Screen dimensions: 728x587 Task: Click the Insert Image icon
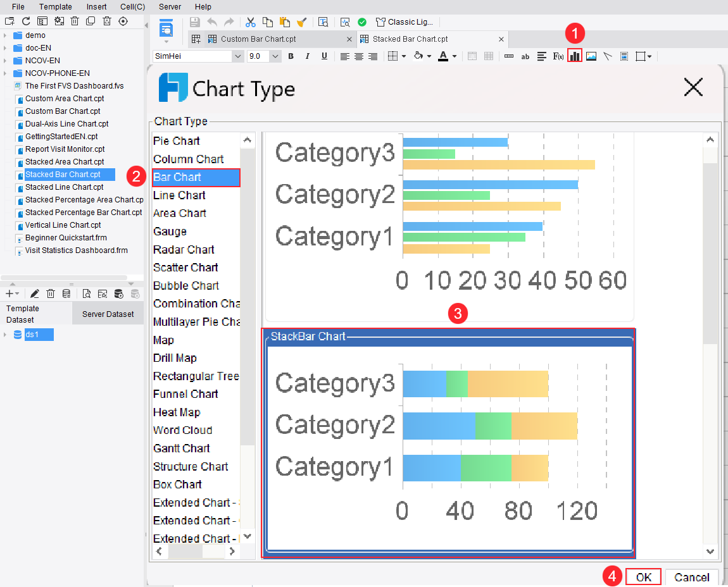tap(591, 56)
